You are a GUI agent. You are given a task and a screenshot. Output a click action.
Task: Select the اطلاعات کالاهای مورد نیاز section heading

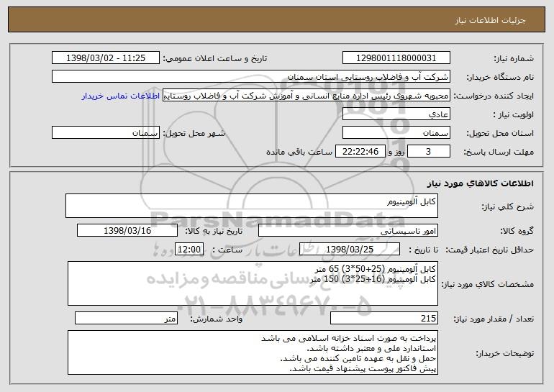pyautogui.click(x=480, y=183)
